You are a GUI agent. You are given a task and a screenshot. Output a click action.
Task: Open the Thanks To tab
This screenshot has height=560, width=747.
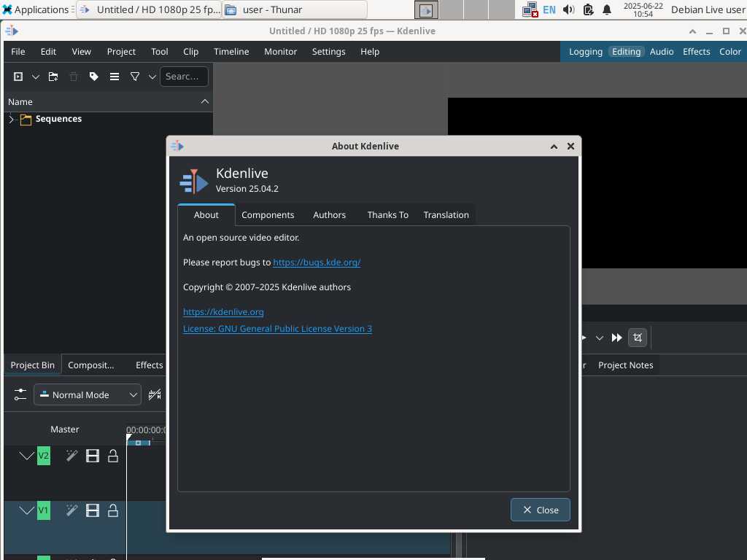388,215
